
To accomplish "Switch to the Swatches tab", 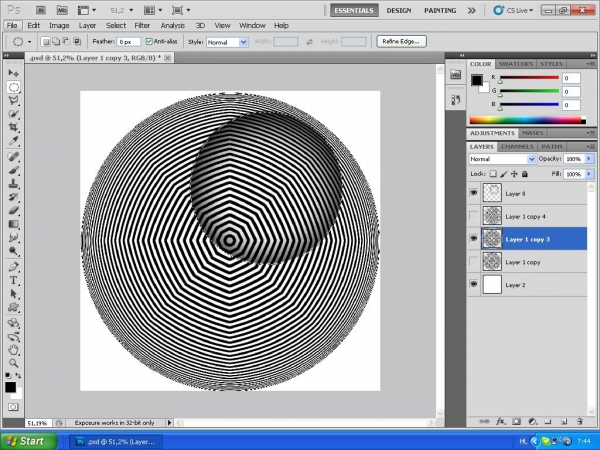I will pos(515,64).
